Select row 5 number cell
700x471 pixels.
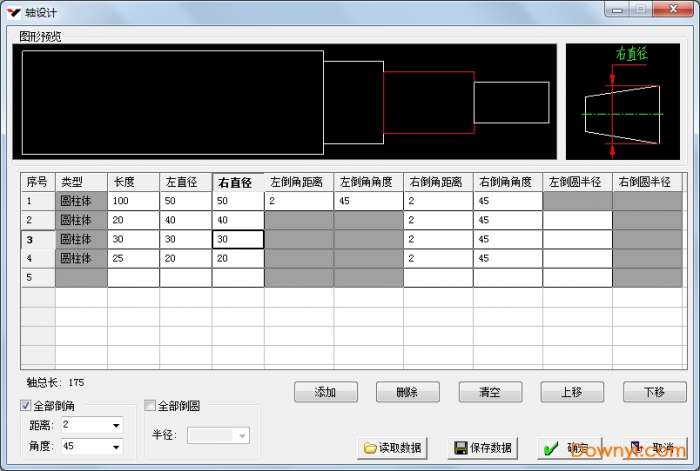pyautogui.click(x=38, y=278)
